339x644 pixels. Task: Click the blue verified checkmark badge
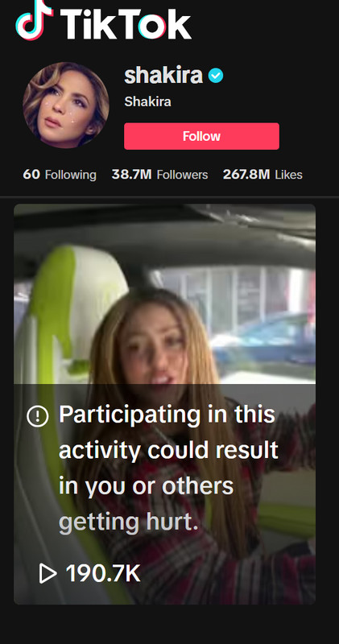coord(216,76)
